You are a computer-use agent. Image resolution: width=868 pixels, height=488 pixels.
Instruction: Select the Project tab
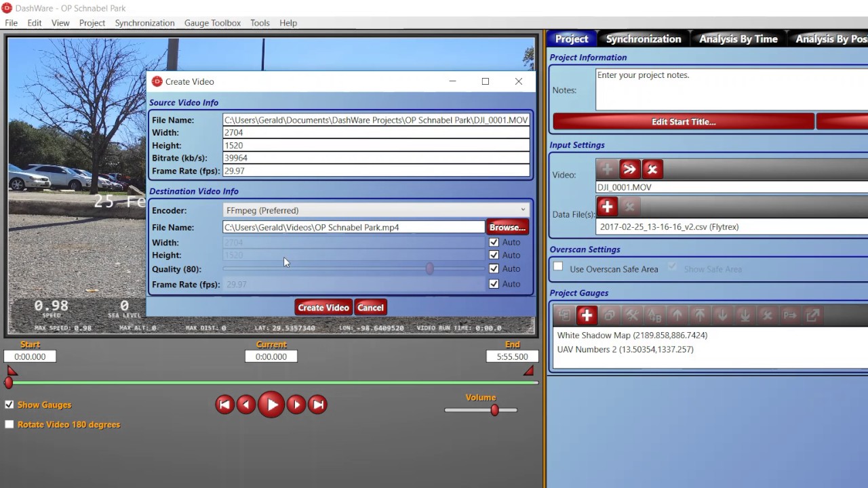572,39
